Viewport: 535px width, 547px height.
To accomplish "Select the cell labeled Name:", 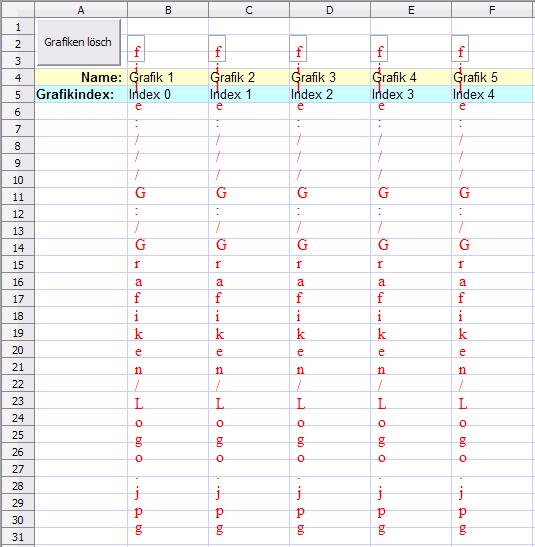I will pyautogui.click(x=81, y=77).
